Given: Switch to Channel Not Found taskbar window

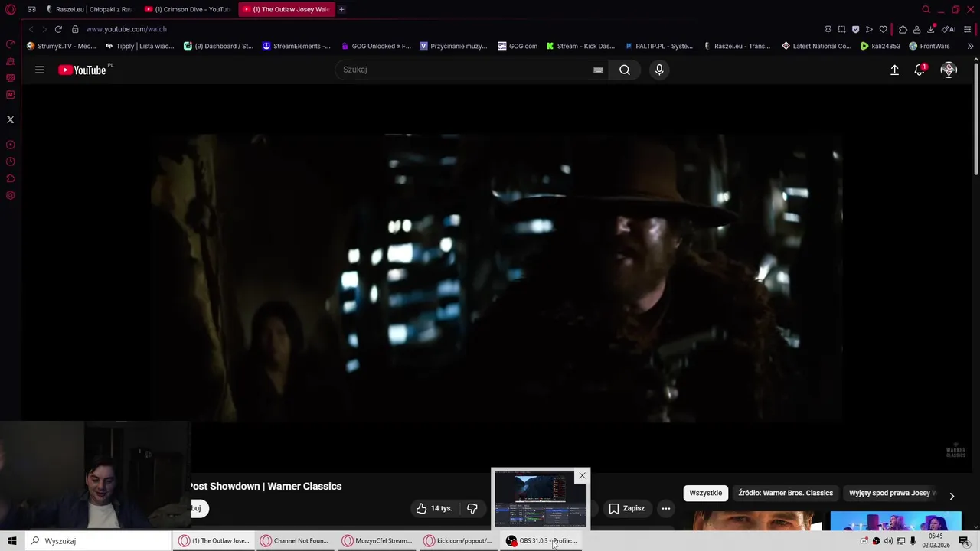Looking at the screenshot, I should pos(295,541).
